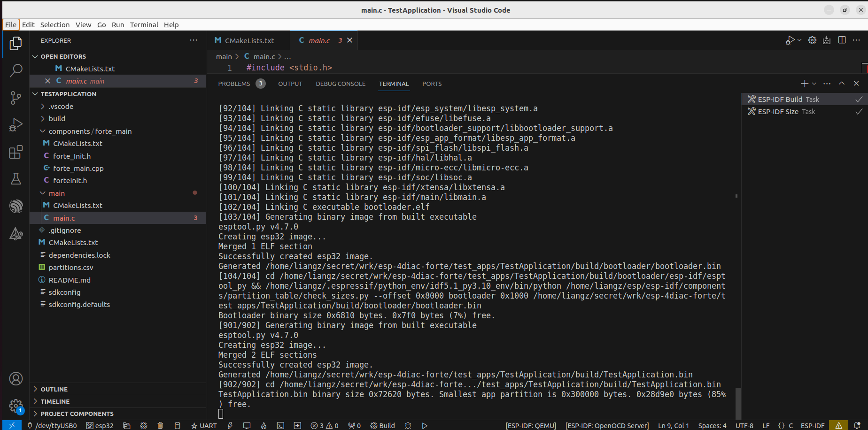
Task: Click the build, flash and monitor flame icon
Action: (263, 425)
